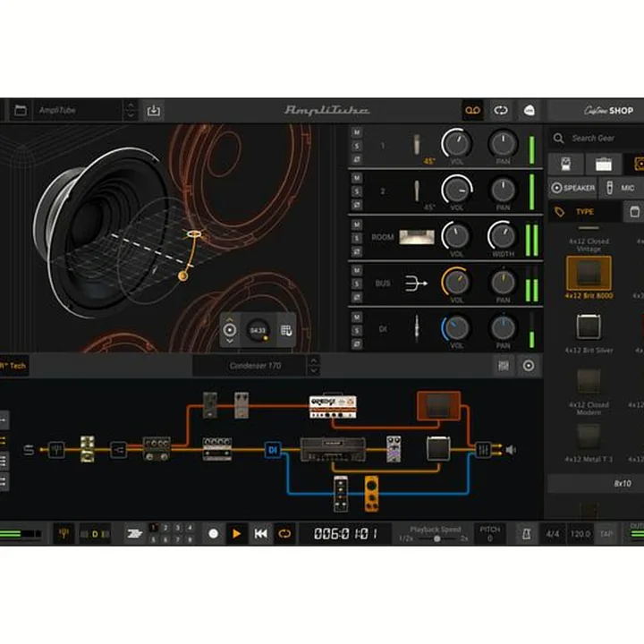Select the tuner block at chain start
Image resolution: width=644 pixels, height=644 pixels.
click(55, 450)
